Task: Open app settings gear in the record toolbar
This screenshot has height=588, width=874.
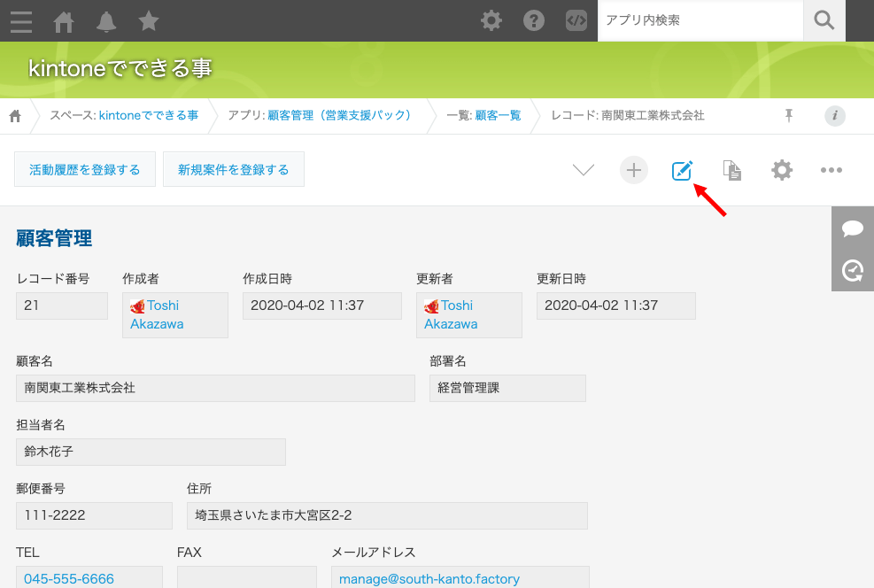Action: (x=781, y=170)
